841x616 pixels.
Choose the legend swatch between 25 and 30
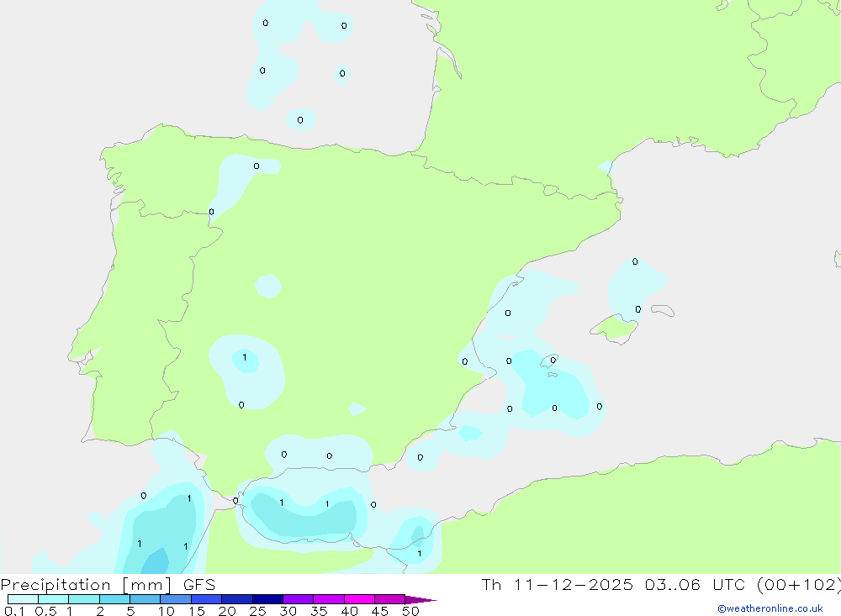pyautogui.click(x=267, y=599)
